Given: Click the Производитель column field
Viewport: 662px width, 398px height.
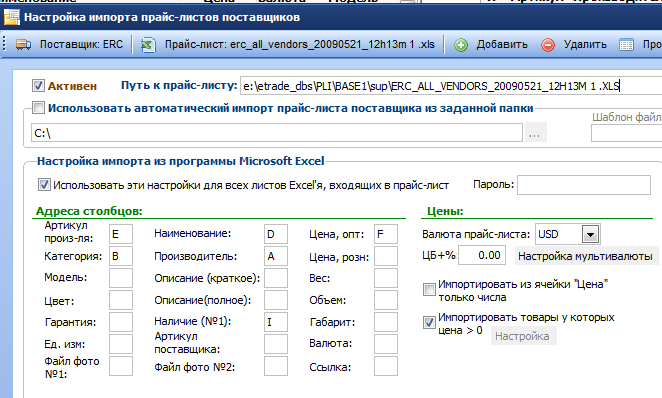Looking at the screenshot, I should pyautogui.click(x=276, y=256).
